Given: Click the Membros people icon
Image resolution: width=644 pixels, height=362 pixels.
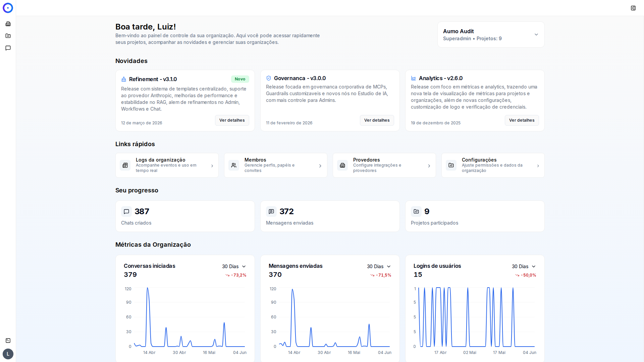Looking at the screenshot, I should [x=234, y=165].
